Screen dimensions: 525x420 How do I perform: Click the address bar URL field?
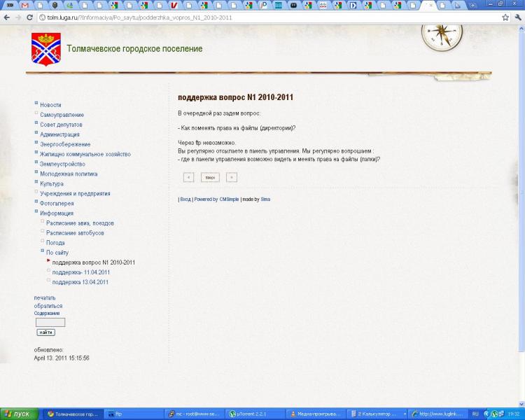coord(266,17)
